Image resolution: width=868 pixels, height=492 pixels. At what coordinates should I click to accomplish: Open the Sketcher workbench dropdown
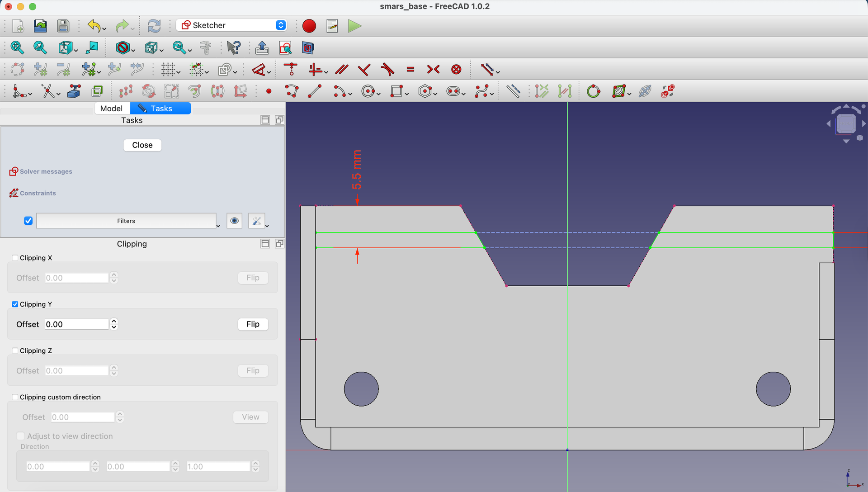pos(231,25)
